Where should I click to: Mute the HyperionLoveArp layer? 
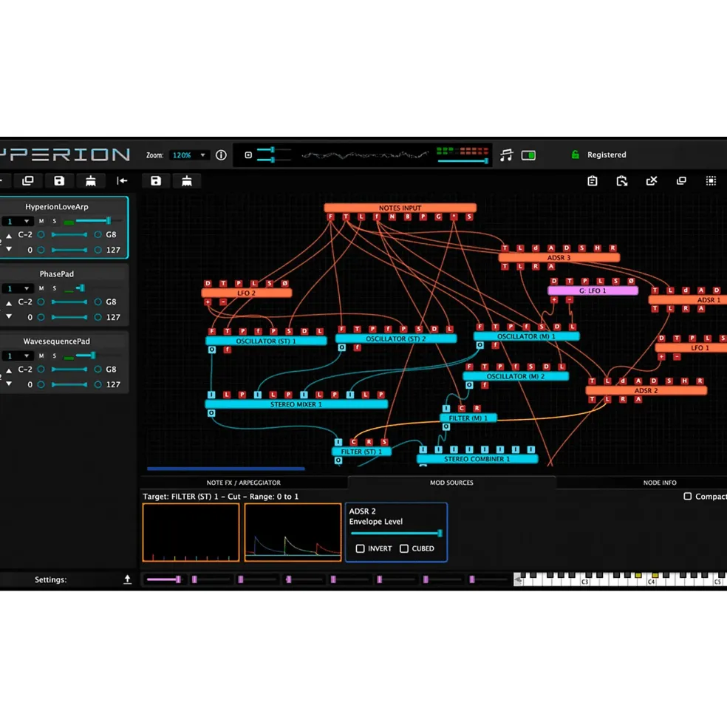(41, 222)
